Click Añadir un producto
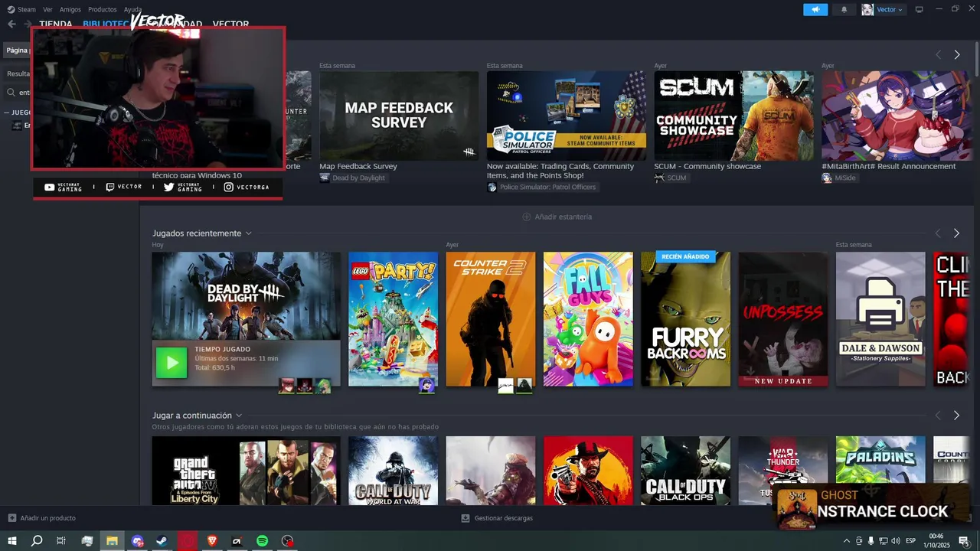The width and height of the screenshot is (980, 551). 41,518
